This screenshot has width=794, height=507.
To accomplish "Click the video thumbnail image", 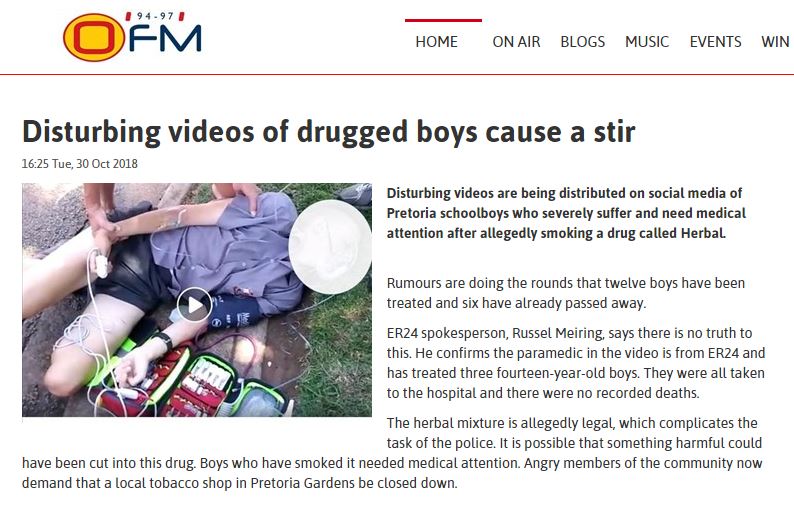I will pos(197,300).
